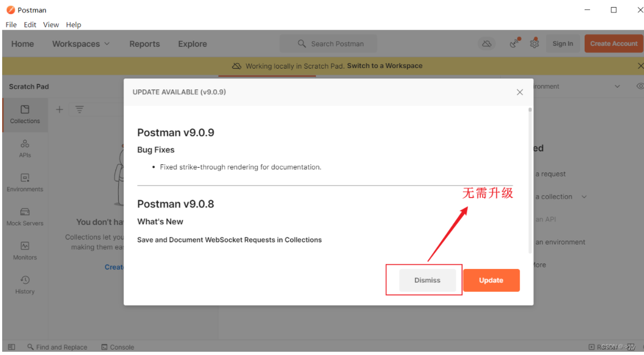This screenshot has width=644, height=355.
Task: Open Find and Replace in status bar
Action: 57,347
